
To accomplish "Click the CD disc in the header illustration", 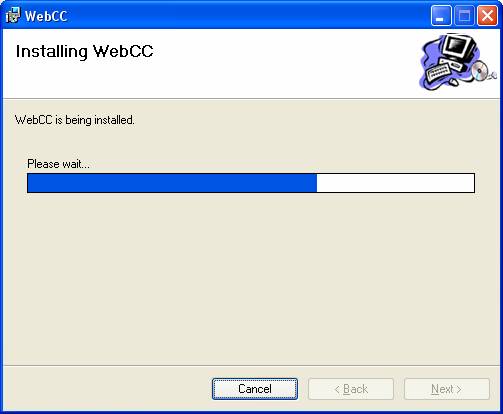I will click(480, 71).
